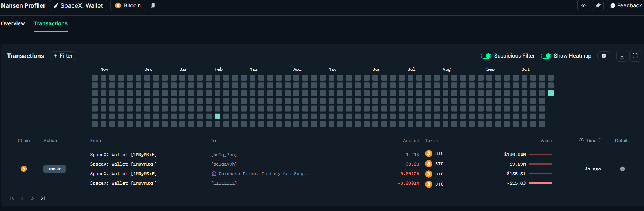Go to the next page of transactions
Viewport: 644px width, 211px height.
click(x=33, y=198)
